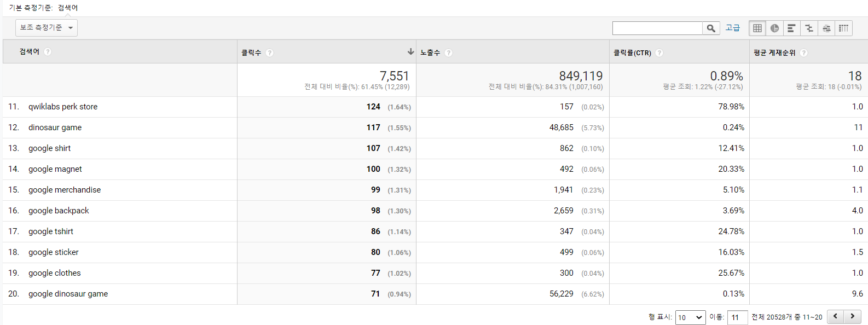Select the google shirt keyword
This screenshot has height=325, width=868.
click(49, 148)
